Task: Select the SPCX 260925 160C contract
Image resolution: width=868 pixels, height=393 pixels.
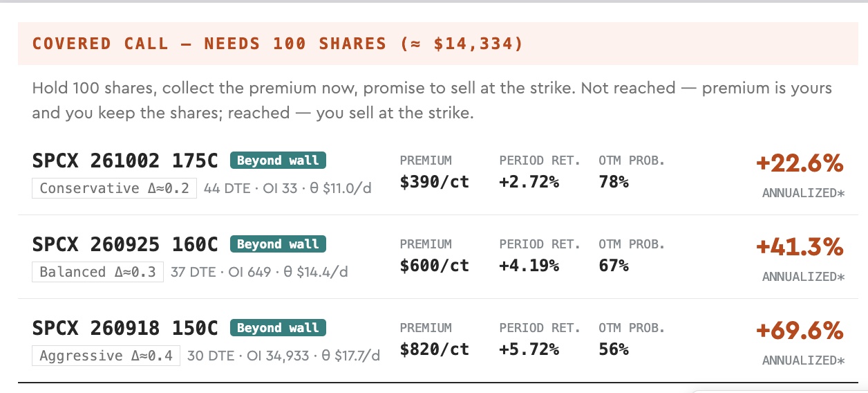Action: coord(125,244)
